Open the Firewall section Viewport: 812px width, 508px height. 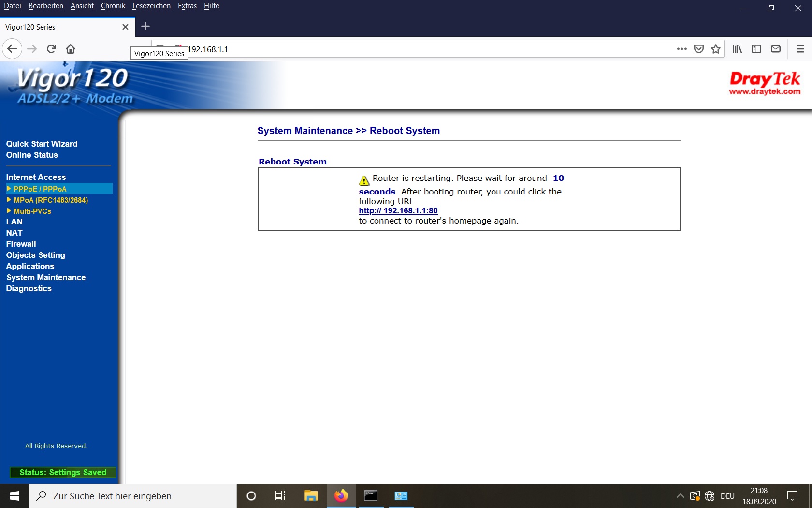tap(21, 244)
